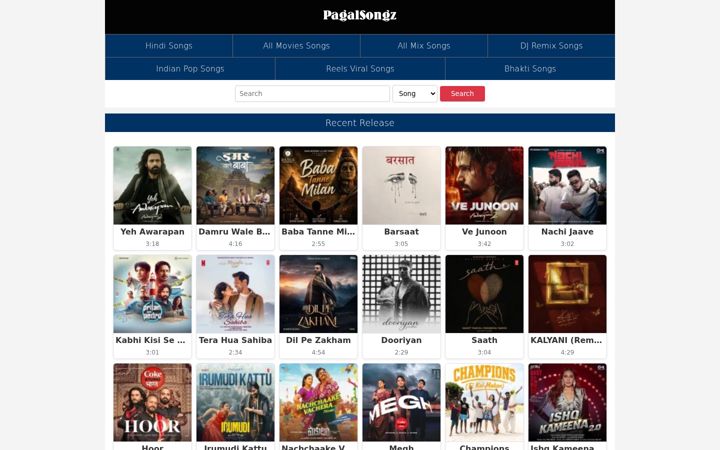The width and height of the screenshot is (720, 450).
Task: Open Ishq Kameena 2.0 album cover
Action: 567,403
